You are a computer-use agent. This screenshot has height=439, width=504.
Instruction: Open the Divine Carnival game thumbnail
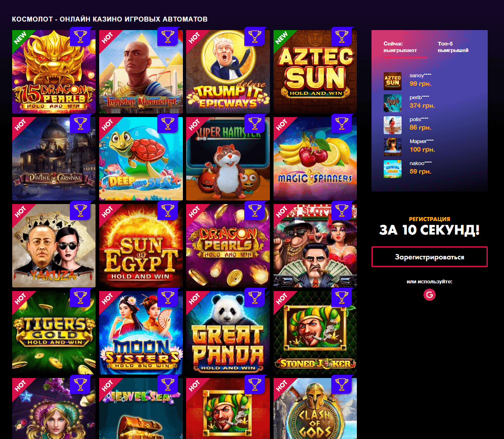click(54, 159)
